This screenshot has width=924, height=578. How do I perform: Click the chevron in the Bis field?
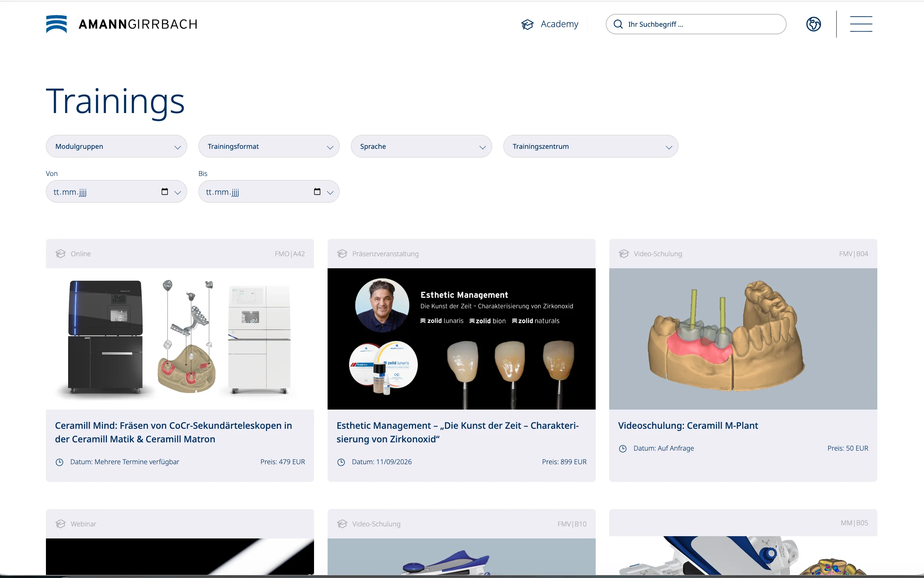331,192
